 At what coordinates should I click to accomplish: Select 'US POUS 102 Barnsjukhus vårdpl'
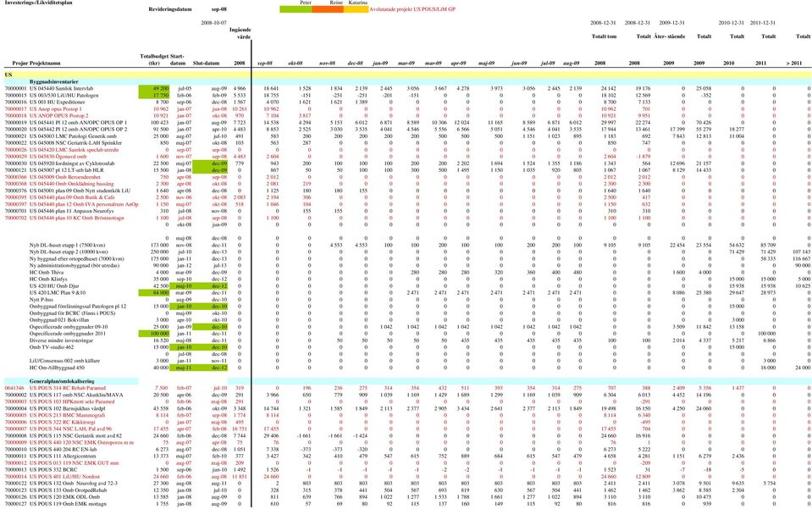click(x=68, y=408)
